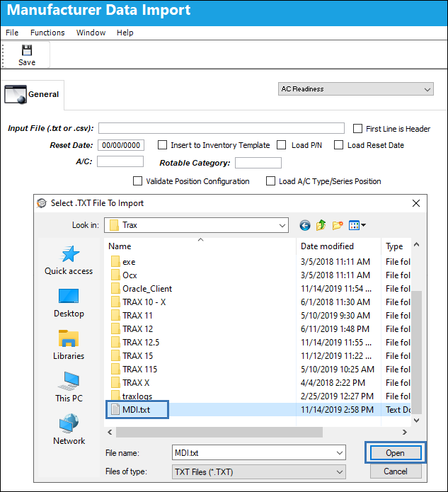Toggle the Load P/N checkbox
The width and height of the screenshot is (448, 492).
(x=281, y=145)
